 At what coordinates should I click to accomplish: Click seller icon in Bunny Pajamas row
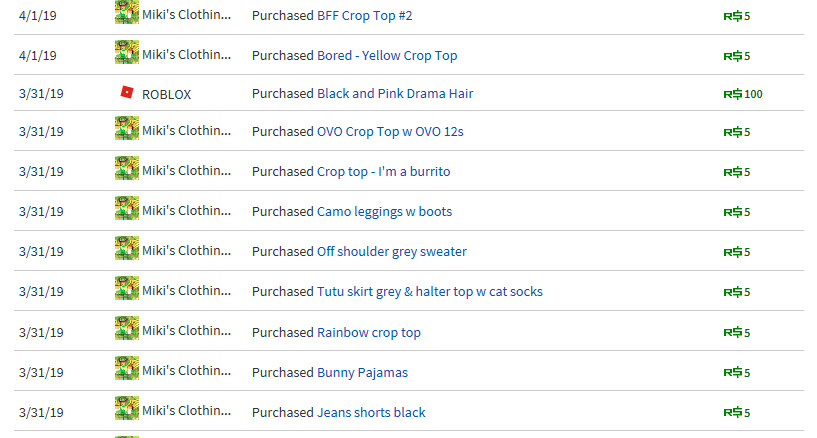click(127, 370)
